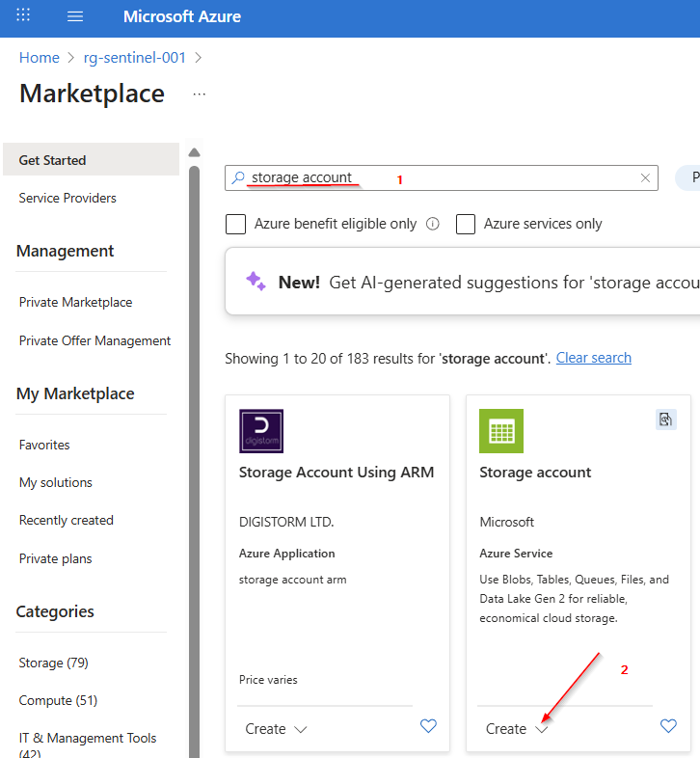700x758 pixels.
Task: Favorite the Microsoft Storage account heart
Action: tap(668, 727)
